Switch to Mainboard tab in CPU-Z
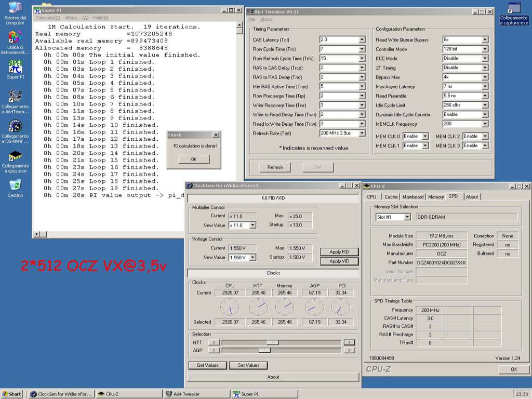This screenshot has height=399, width=532. point(413,197)
